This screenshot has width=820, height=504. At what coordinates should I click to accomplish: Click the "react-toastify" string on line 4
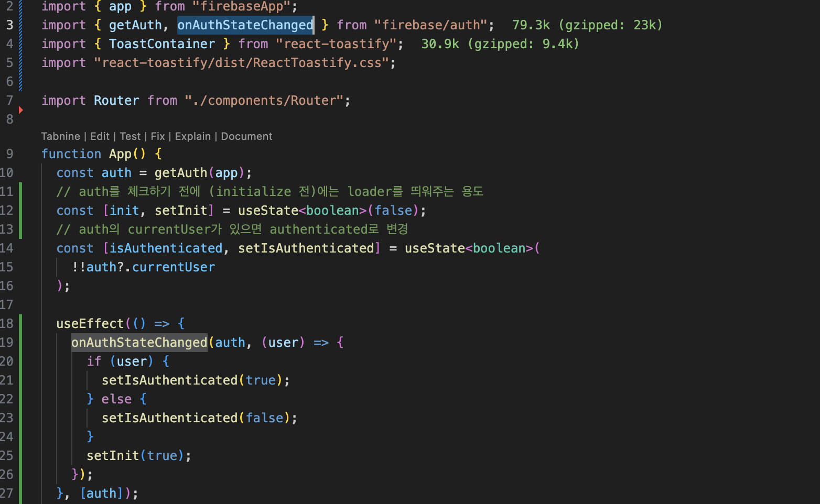click(336, 44)
